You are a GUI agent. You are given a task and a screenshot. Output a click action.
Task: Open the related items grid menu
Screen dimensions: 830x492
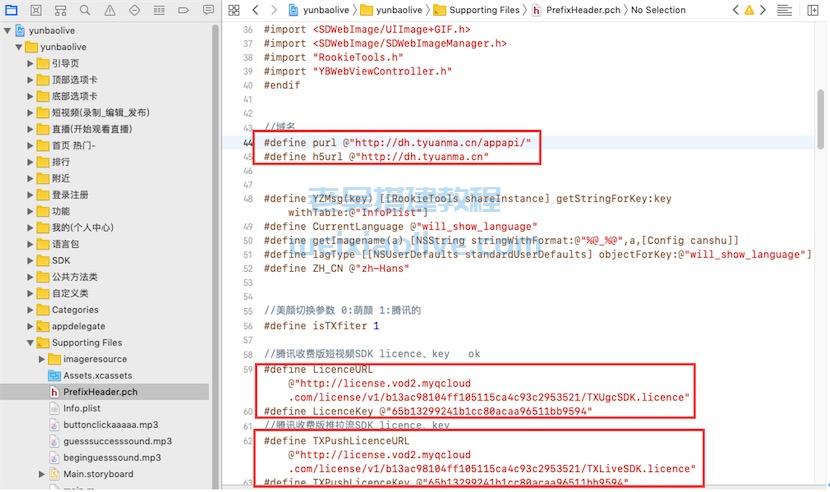pos(233,10)
